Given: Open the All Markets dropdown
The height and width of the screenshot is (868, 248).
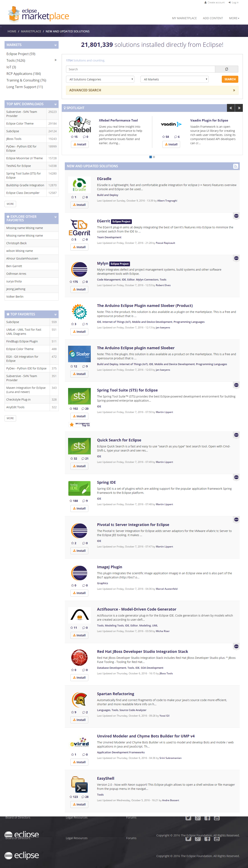Looking at the screenshot, I should click(x=174, y=79).
